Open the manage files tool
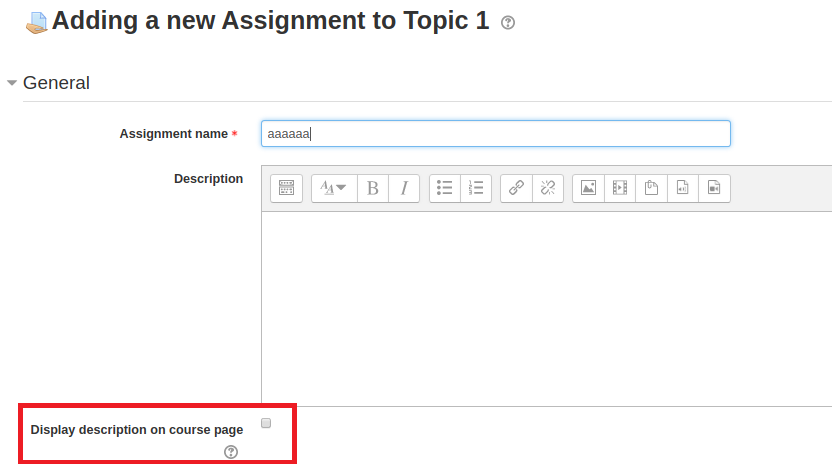Viewport: 832px width, 464px height. tap(651, 188)
